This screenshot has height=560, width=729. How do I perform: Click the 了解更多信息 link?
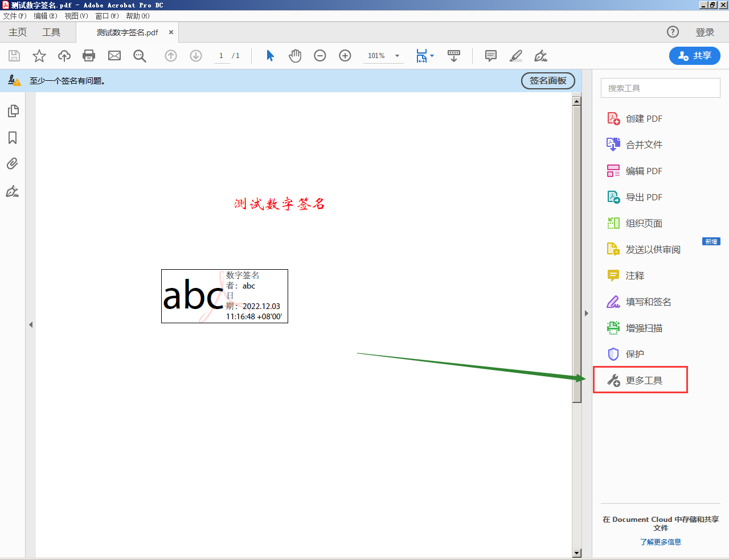coord(660,542)
